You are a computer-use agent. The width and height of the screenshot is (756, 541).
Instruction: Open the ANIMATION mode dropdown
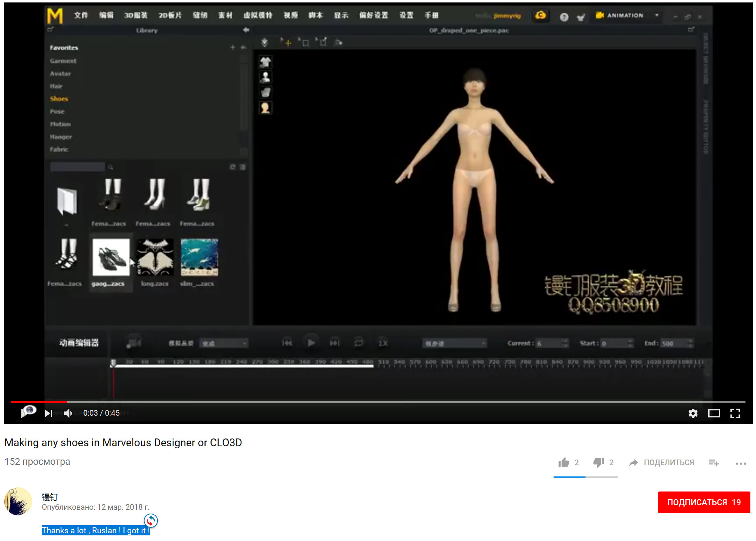[657, 15]
